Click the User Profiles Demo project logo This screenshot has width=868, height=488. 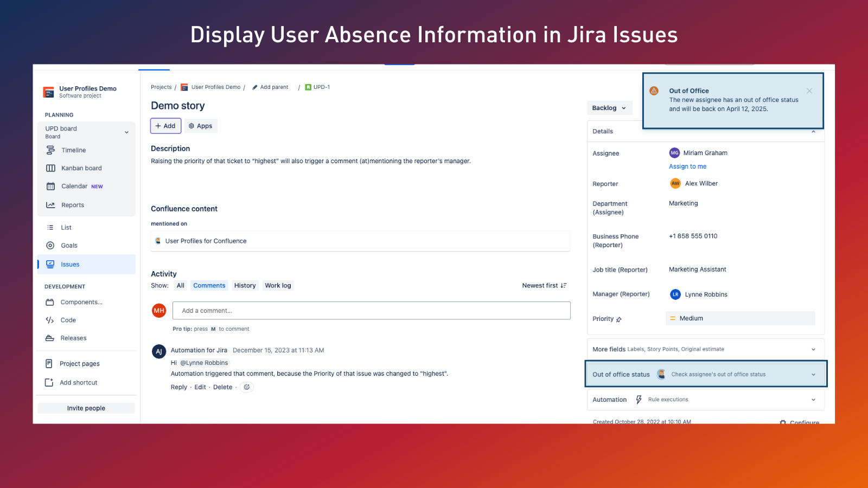click(x=49, y=92)
